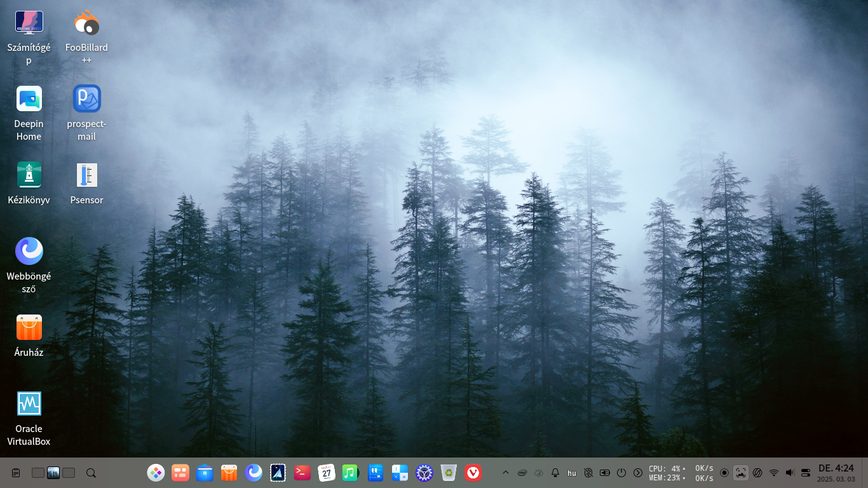This screenshot has height=488, width=868.
Task: Switch the hu keyboard layout indicator
Action: (572, 473)
